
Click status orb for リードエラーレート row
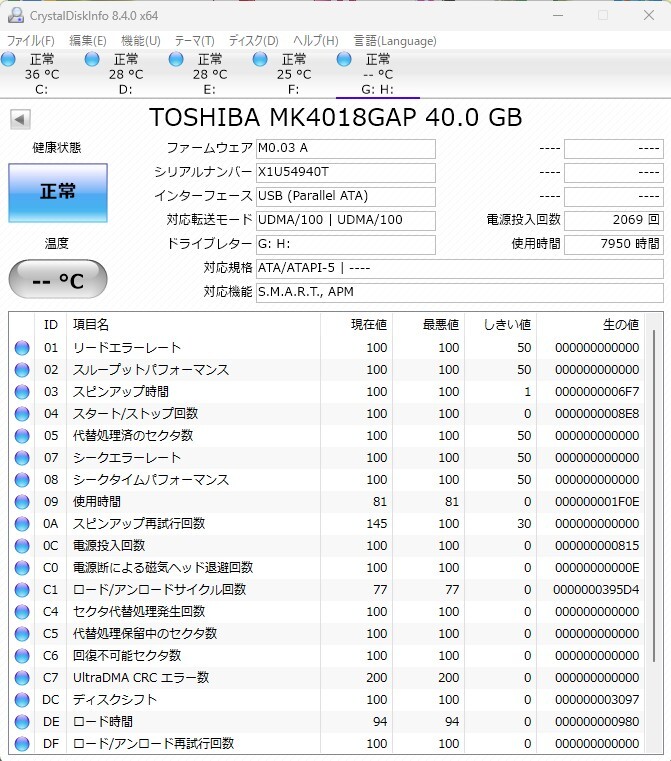(22, 348)
